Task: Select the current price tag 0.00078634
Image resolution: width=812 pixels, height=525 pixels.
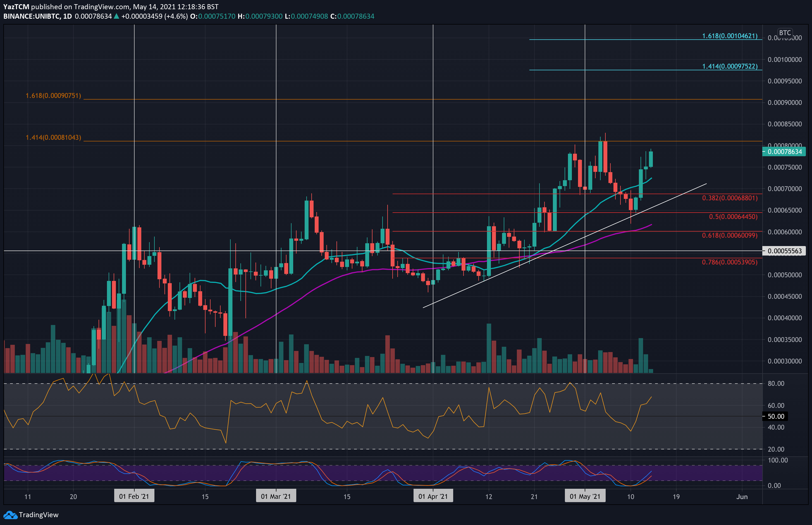Action: 785,152
